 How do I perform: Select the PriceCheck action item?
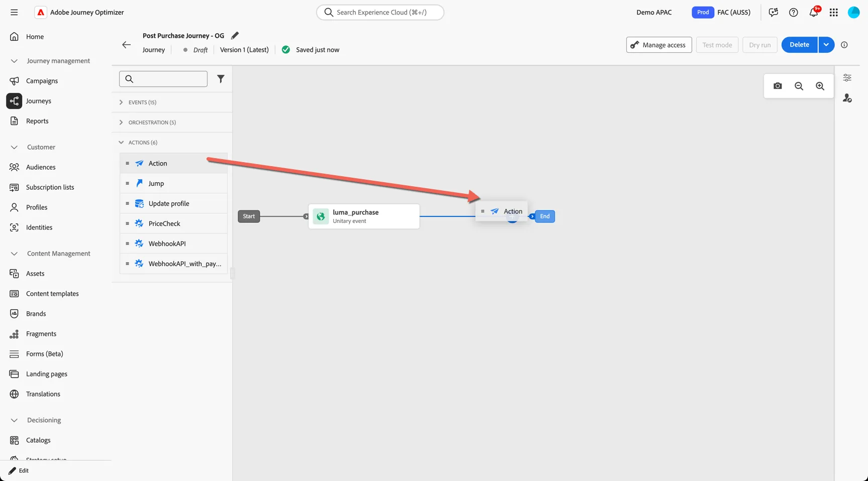tap(173, 223)
